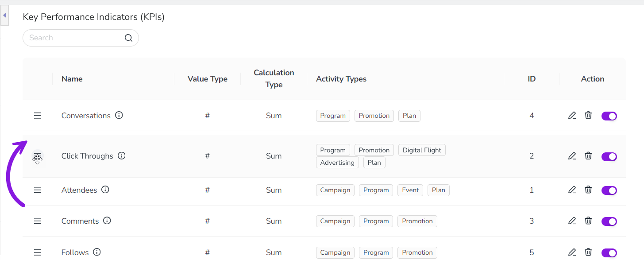Click the Attendees info icon
Viewport: 644px width, 260px height.
(x=105, y=190)
